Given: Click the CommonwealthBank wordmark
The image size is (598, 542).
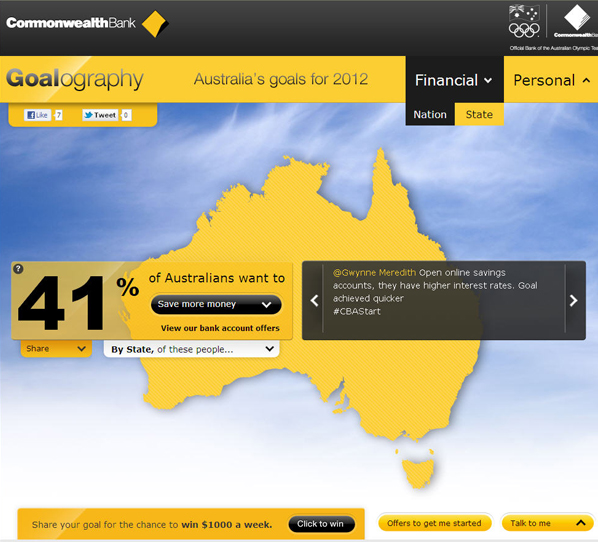Looking at the screenshot, I should (71, 23).
